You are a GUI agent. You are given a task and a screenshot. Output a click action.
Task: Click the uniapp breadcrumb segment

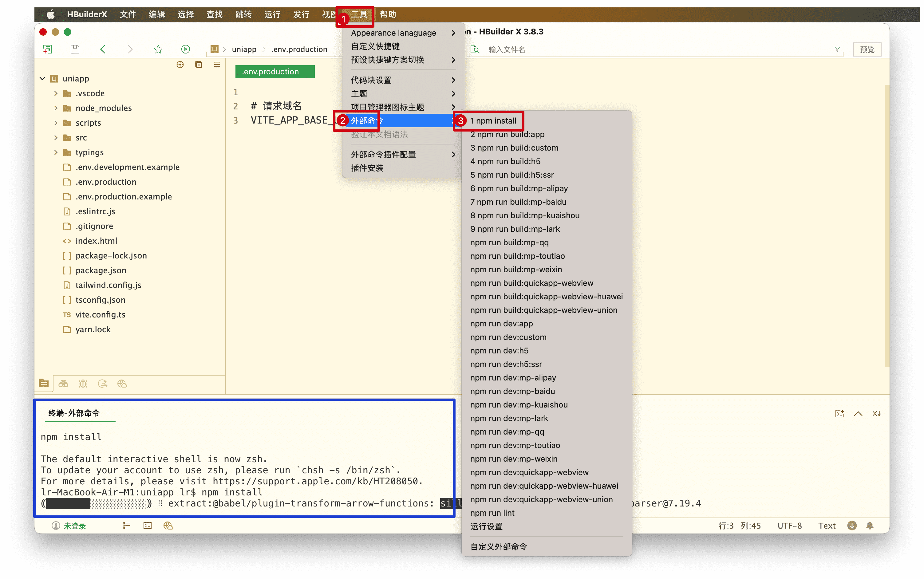pos(244,49)
